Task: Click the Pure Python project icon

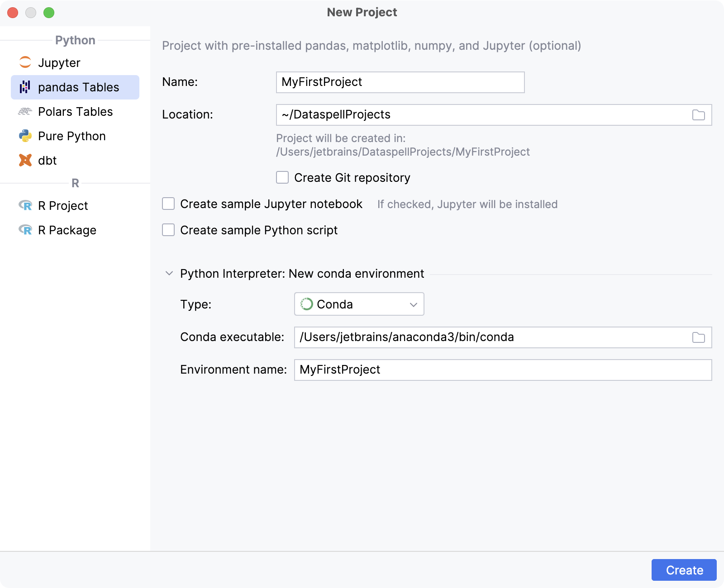Action: pyautogui.click(x=25, y=136)
